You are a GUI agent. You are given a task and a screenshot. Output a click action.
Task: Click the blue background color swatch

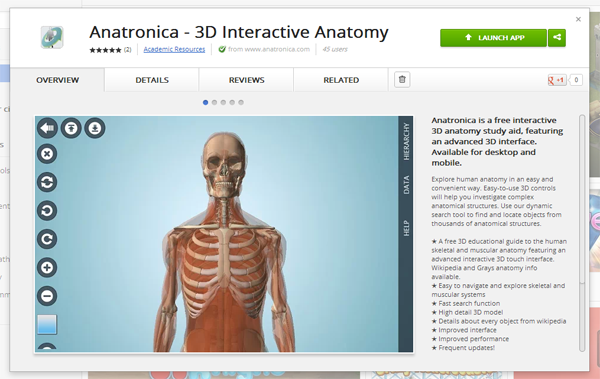click(47, 325)
